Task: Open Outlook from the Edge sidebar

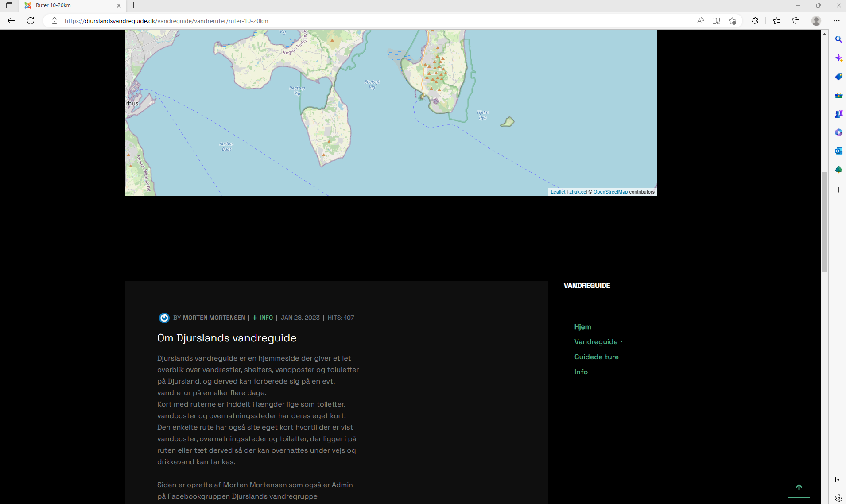Action: [838, 151]
